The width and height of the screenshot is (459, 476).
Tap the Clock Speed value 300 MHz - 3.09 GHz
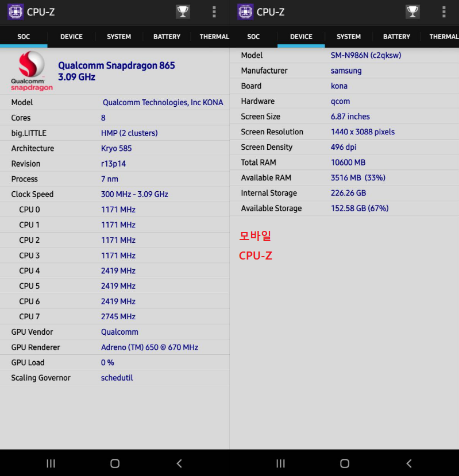click(x=134, y=194)
